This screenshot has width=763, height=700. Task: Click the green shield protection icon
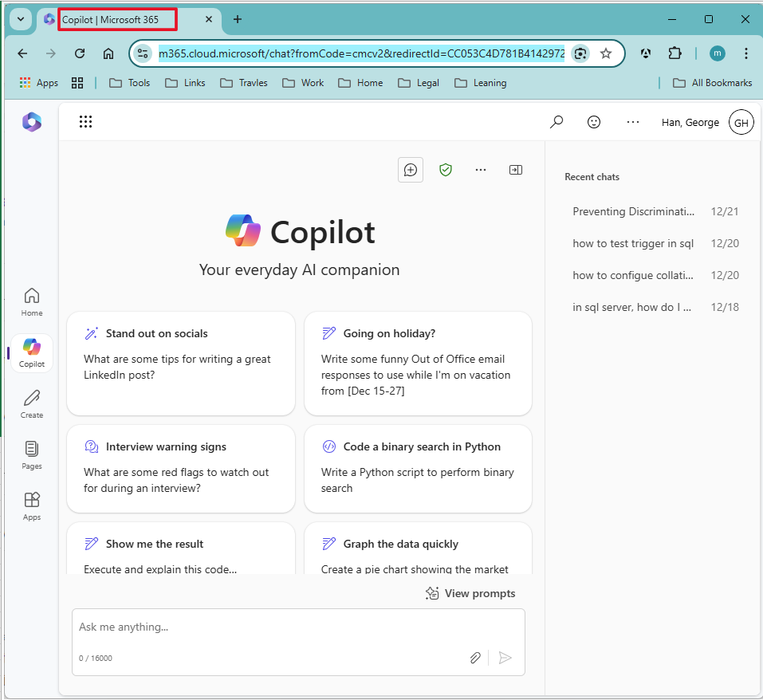pyautogui.click(x=445, y=170)
